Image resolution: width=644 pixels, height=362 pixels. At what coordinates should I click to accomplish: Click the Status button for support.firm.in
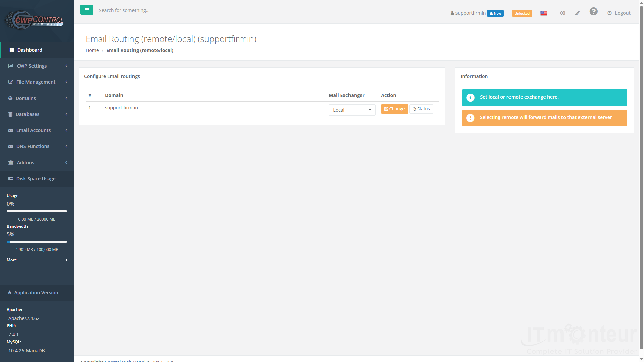(x=421, y=109)
